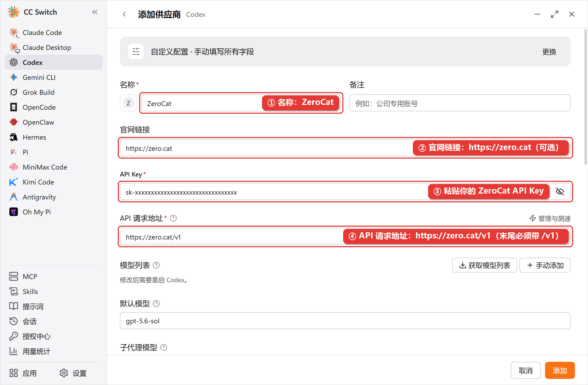Viewport: 588px width, 385px height.
Task: Open Kimi Code entry
Action: tap(54, 182)
